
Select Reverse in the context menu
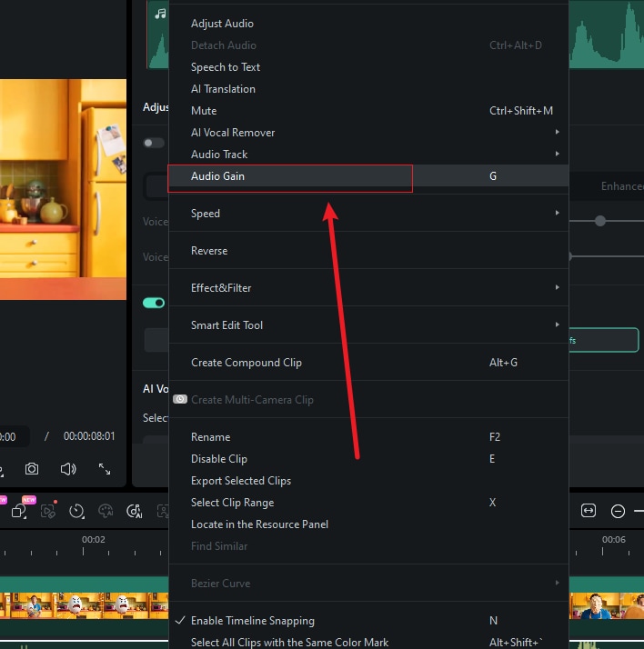point(368,251)
